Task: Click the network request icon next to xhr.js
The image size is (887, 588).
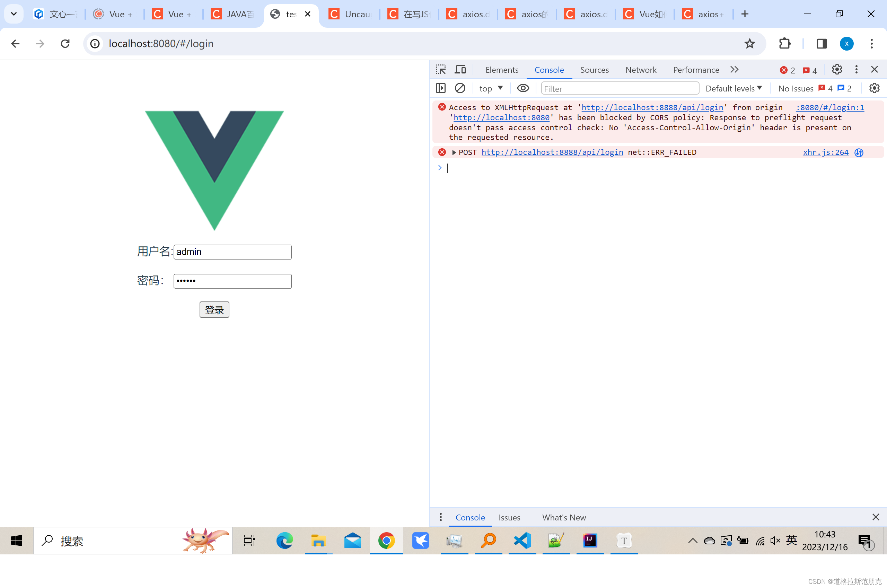Action: pyautogui.click(x=859, y=152)
